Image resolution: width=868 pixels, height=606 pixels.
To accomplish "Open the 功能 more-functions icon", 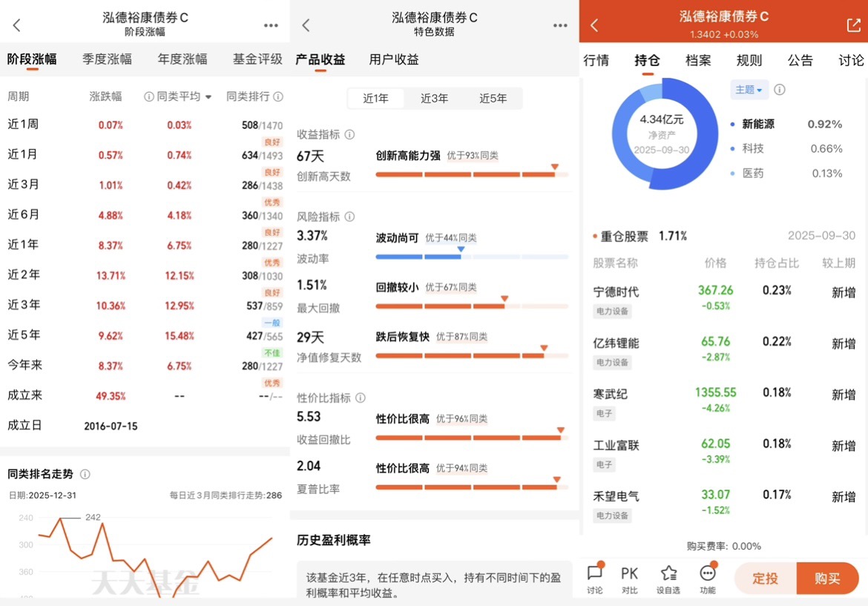I will point(708,579).
